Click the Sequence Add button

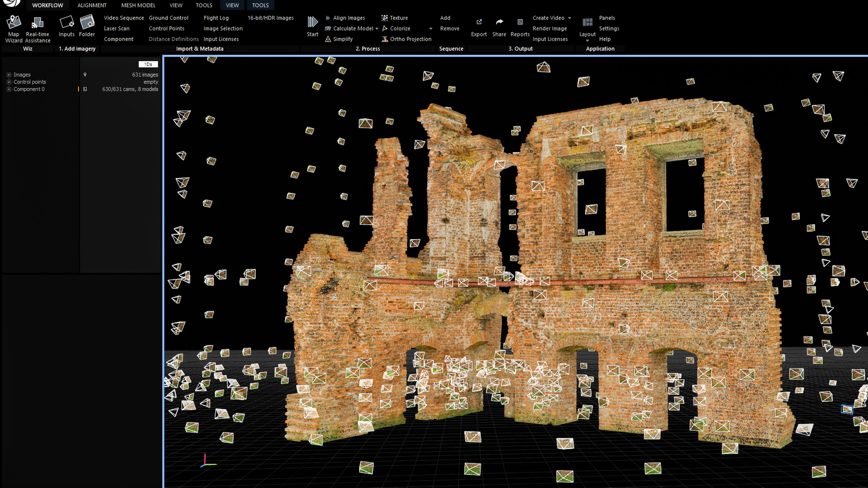[445, 18]
